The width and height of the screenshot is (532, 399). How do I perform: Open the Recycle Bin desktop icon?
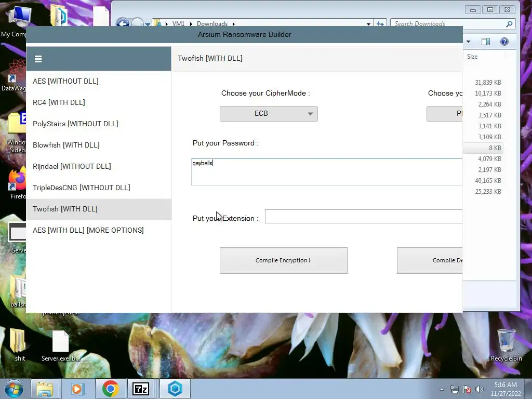click(506, 344)
